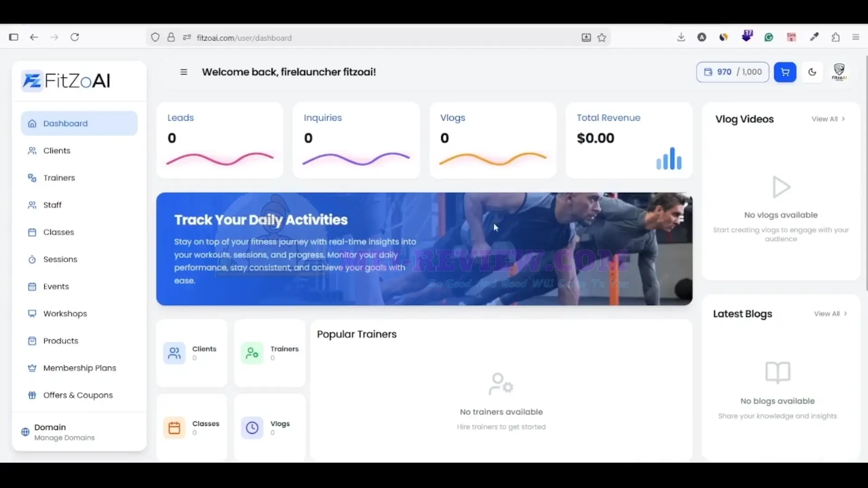Click the Vlogs stat card at top

pyautogui.click(x=493, y=140)
